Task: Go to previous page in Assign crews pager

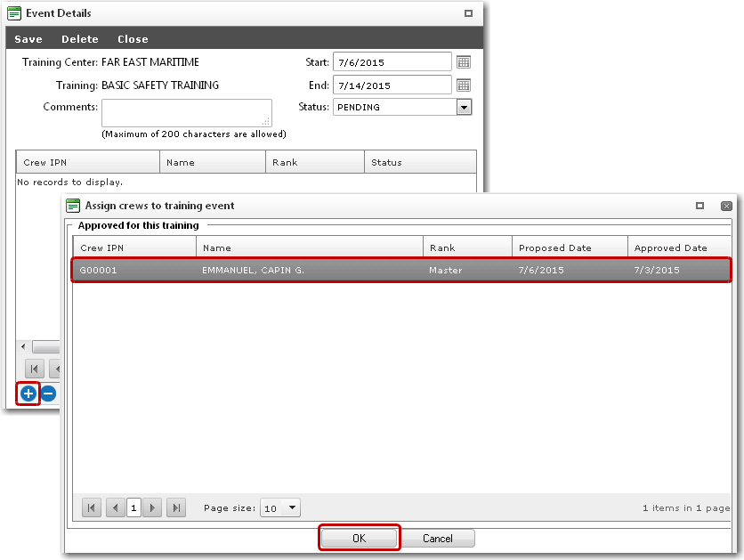Action: coord(115,507)
